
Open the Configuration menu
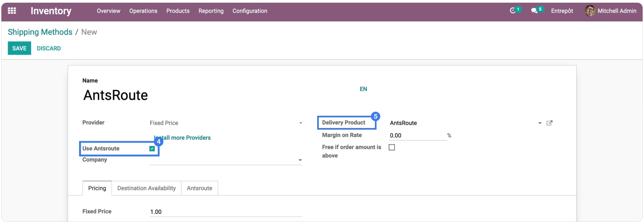250,11
